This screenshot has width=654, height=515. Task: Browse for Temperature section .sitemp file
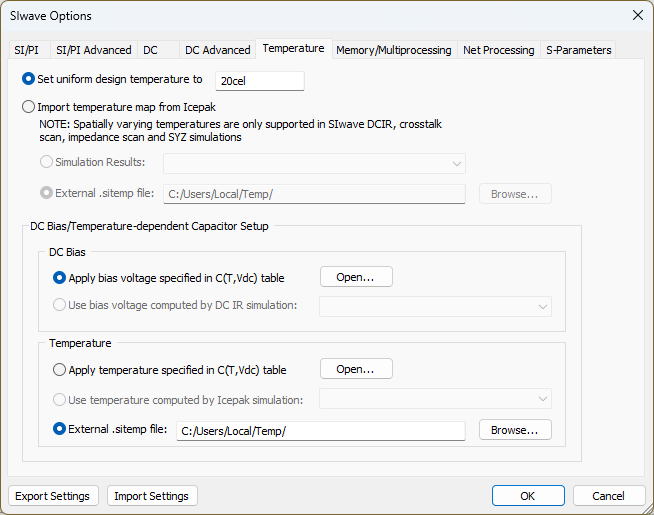click(515, 430)
